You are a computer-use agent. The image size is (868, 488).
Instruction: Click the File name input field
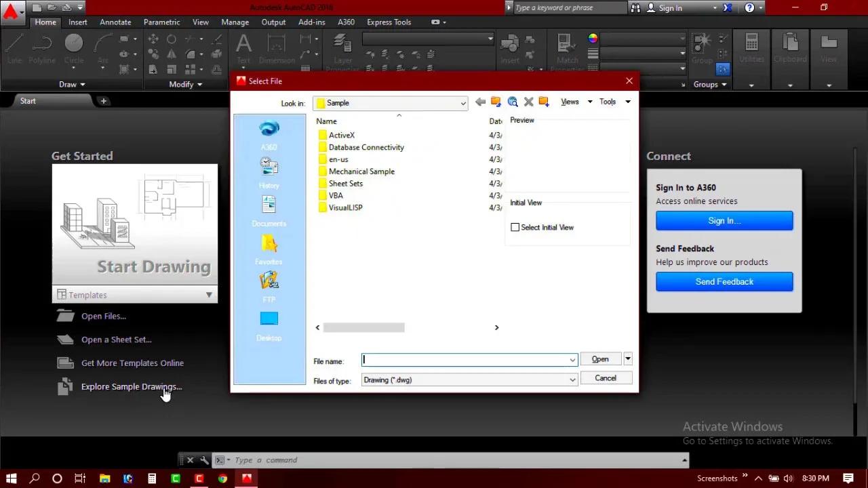click(x=469, y=360)
